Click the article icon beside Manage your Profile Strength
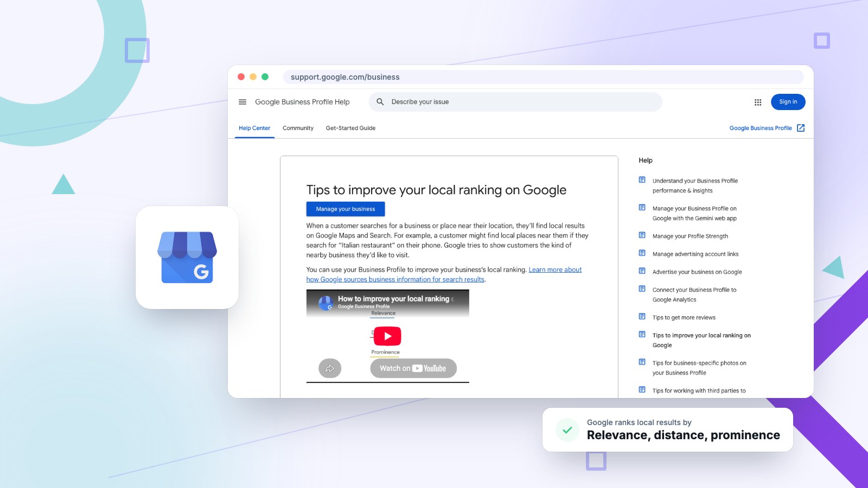This screenshot has height=488, width=868. (642, 235)
